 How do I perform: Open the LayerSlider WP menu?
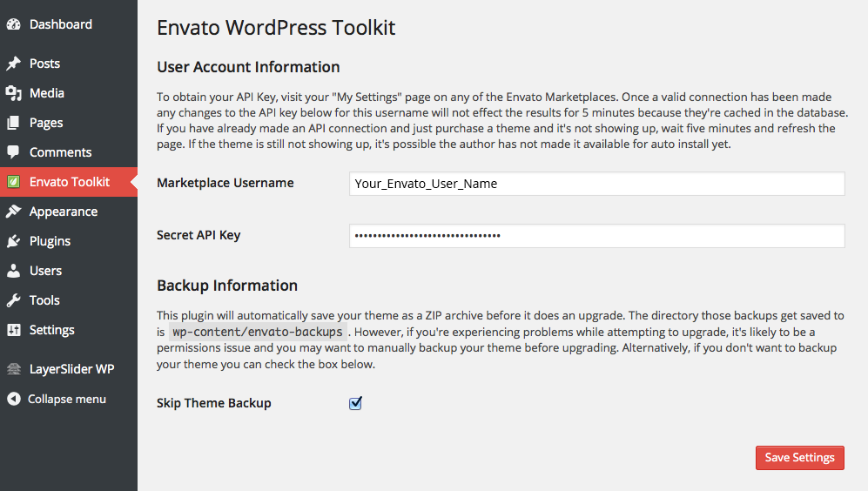71,369
